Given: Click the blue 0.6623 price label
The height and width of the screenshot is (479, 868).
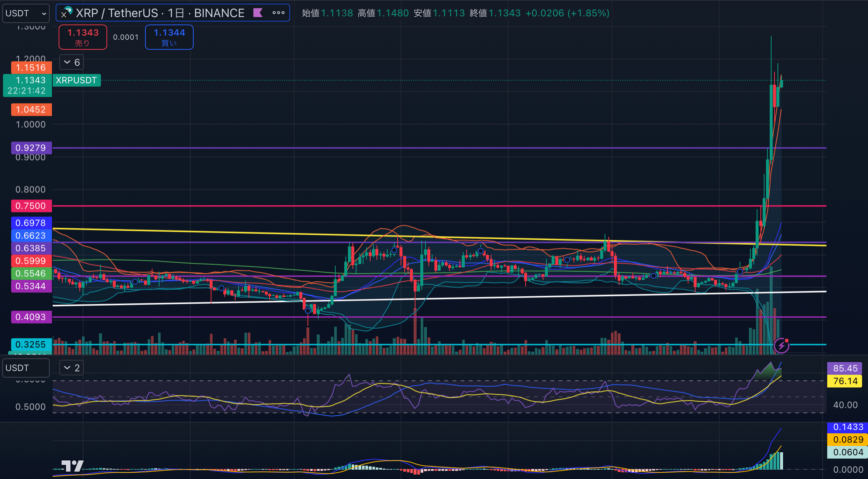Looking at the screenshot, I should coord(31,235).
